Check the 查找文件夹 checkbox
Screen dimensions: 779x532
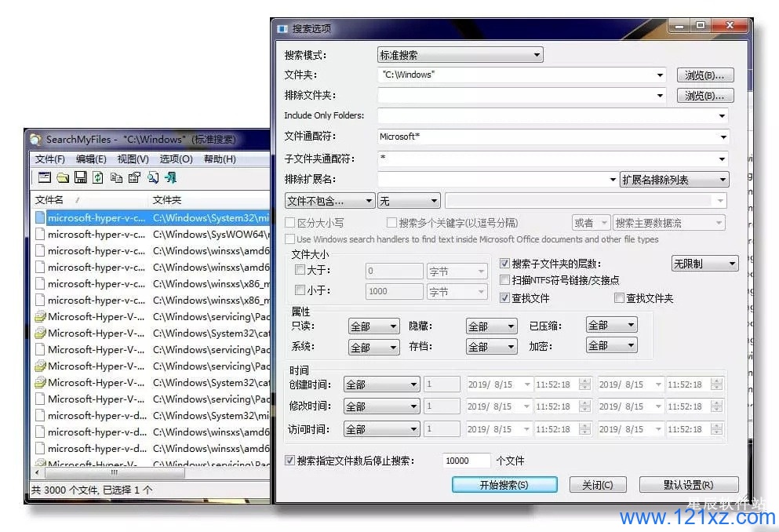pos(619,297)
